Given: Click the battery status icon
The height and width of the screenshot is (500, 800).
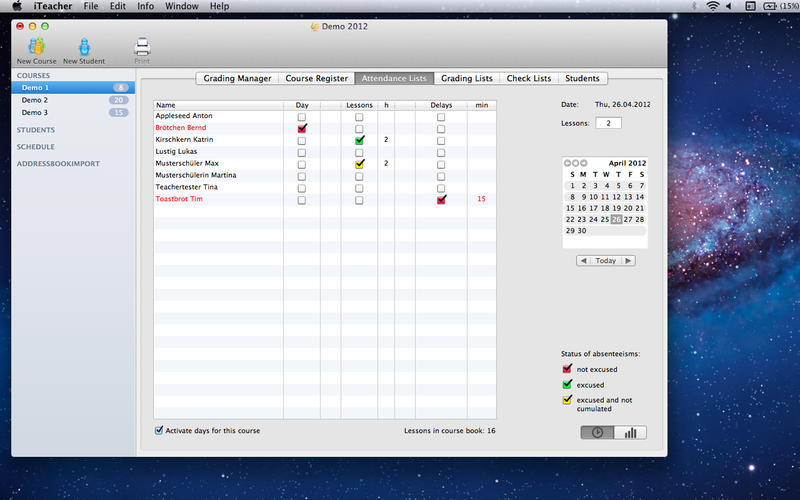Looking at the screenshot, I should pyautogui.click(x=769, y=6).
